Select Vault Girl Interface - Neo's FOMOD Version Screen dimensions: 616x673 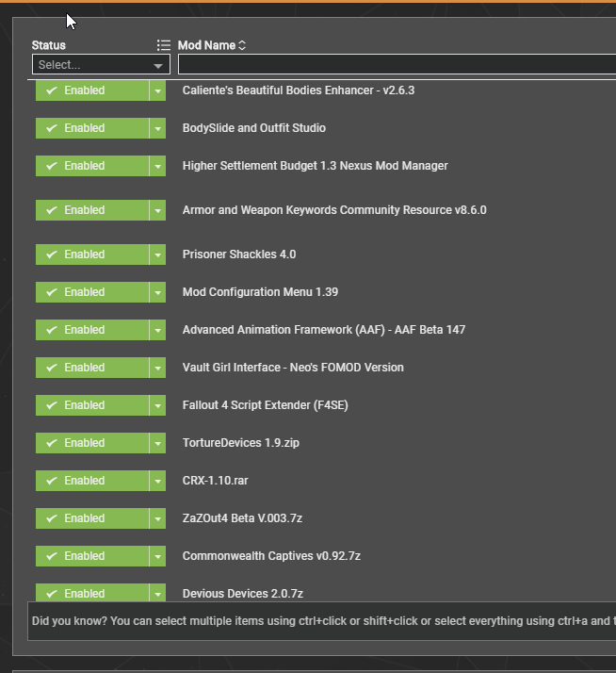[293, 368]
